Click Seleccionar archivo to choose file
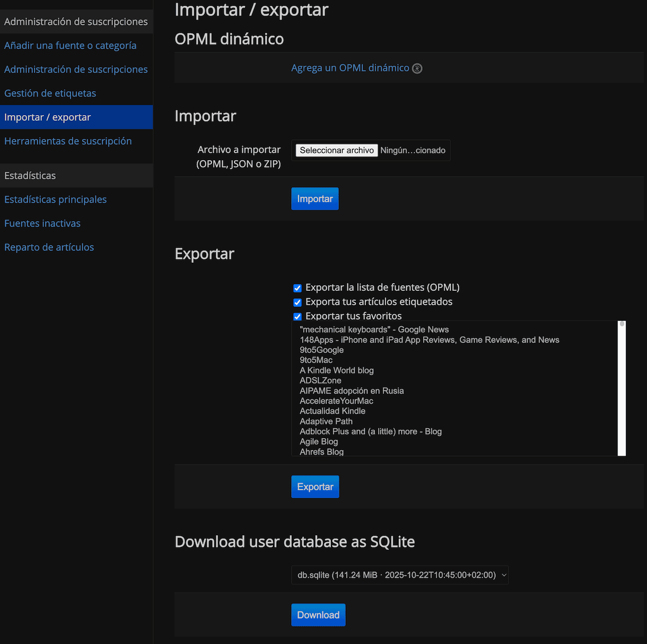Screen dimensions: 647x644 point(337,151)
